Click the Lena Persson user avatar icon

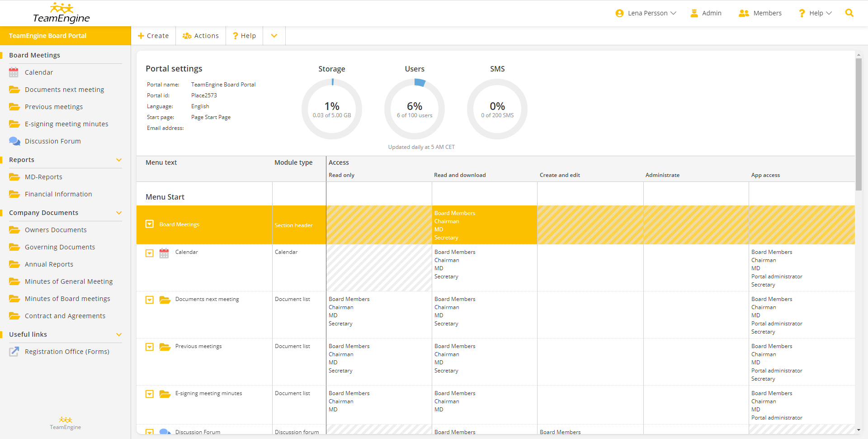(619, 13)
